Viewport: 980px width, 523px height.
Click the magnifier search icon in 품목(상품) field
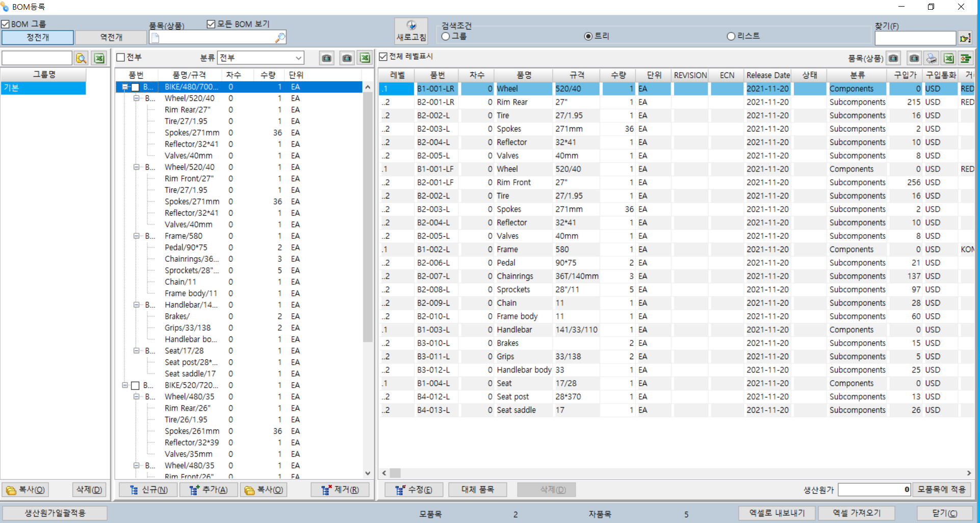(x=280, y=38)
